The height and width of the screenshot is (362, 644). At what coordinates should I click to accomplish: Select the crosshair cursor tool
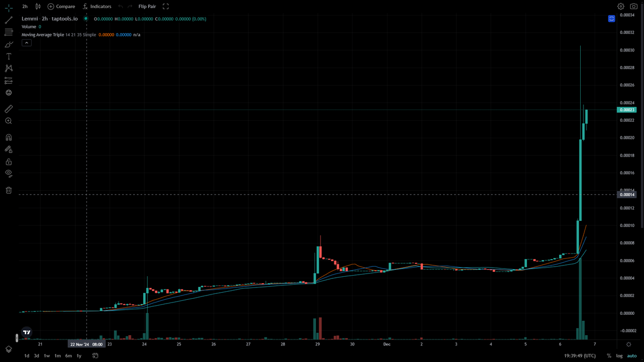coord(9,7)
